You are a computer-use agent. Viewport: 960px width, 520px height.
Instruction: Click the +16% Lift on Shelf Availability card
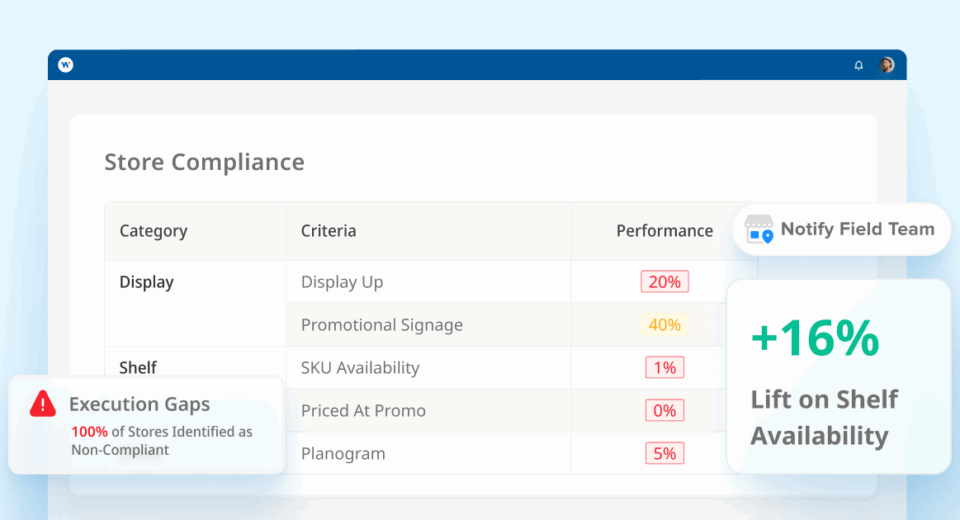pos(838,377)
